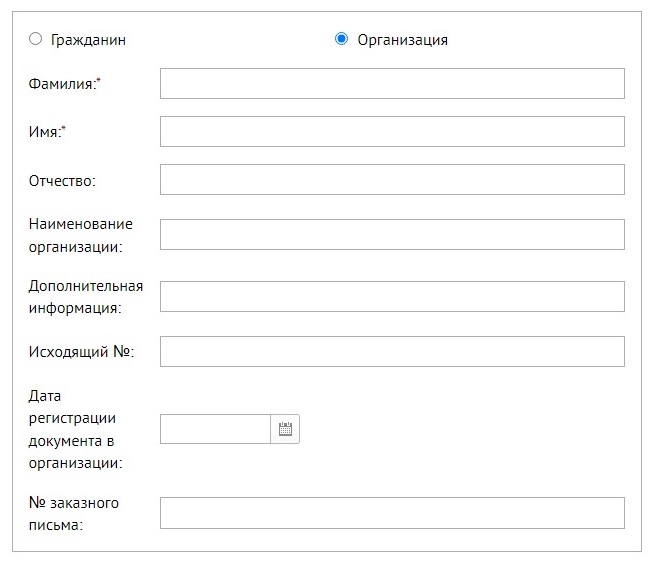Click the Дата регистрации документа label
655x562 pixels.
(75, 429)
